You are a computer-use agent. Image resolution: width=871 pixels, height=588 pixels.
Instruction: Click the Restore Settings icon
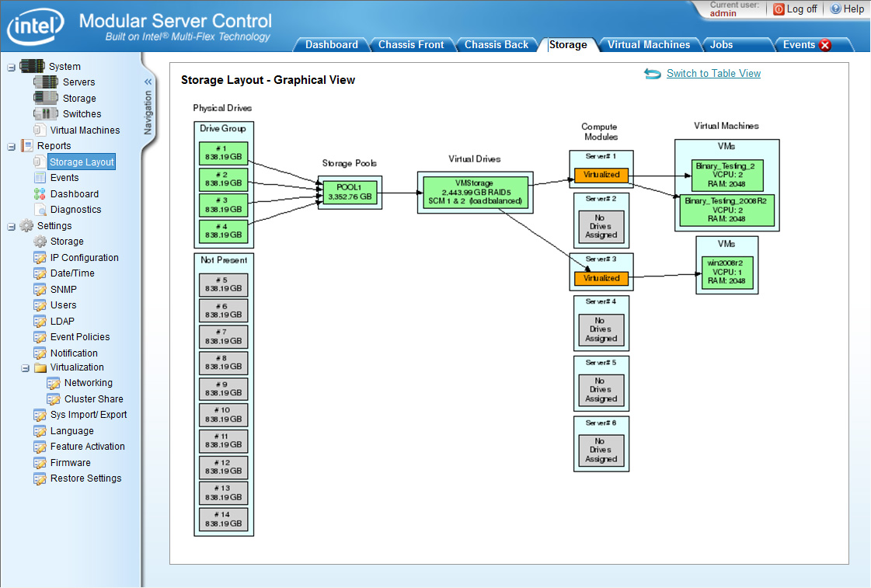click(x=40, y=478)
